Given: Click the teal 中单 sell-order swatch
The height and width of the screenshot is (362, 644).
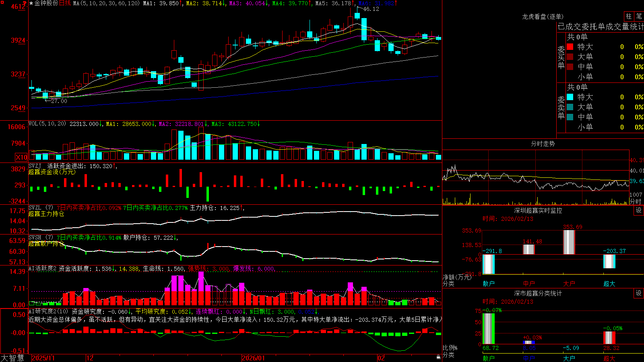Looking at the screenshot, I should (570, 117).
